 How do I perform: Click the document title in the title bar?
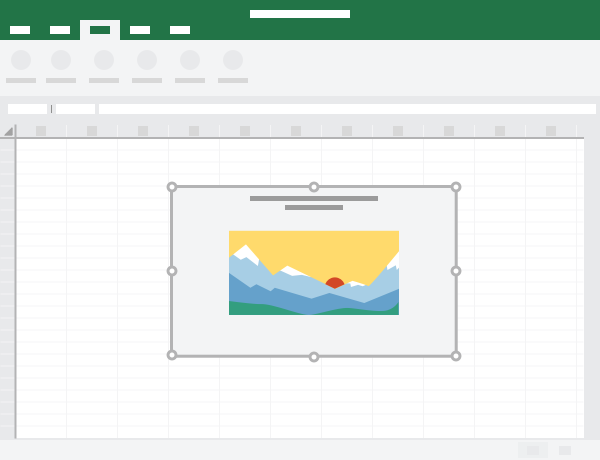(x=300, y=14)
